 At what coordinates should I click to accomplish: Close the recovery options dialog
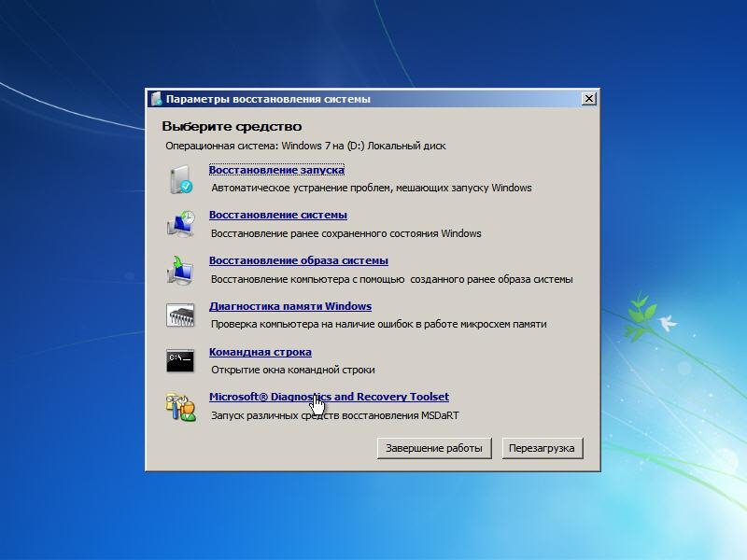pos(588,99)
